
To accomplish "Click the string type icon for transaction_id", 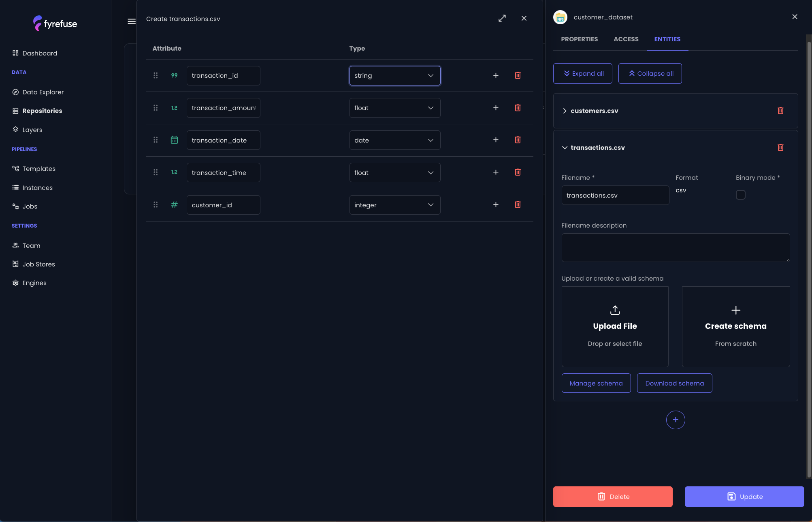I will coord(174,75).
